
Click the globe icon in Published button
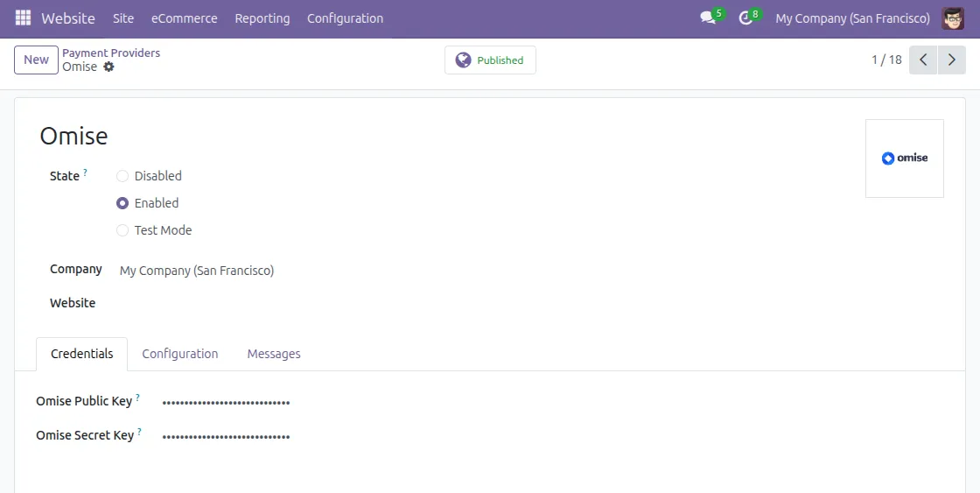click(x=463, y=60)
